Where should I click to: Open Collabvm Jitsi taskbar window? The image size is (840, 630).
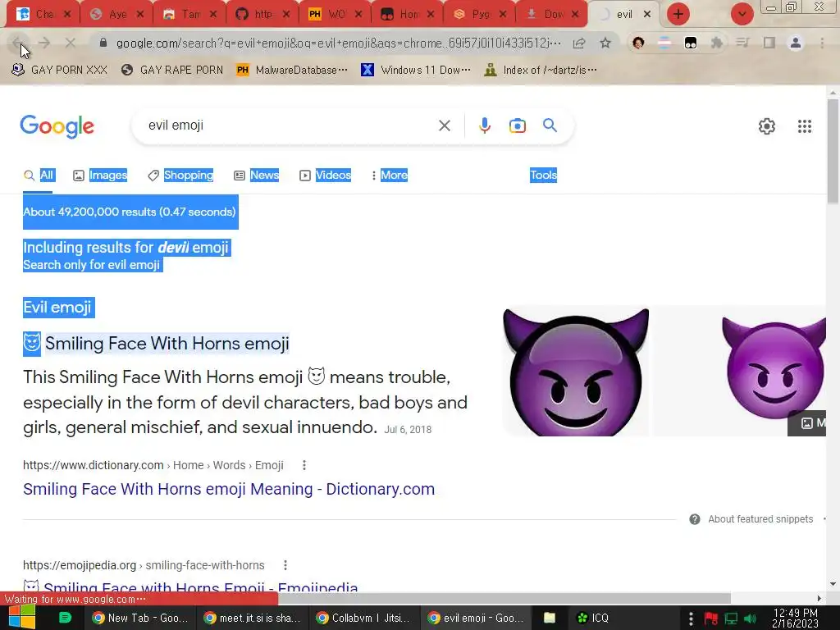[x=364, y=618]
